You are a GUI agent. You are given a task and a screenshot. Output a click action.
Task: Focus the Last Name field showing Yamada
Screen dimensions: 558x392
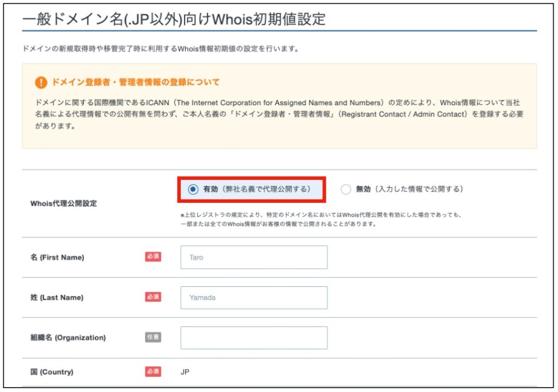pos(254,298)
